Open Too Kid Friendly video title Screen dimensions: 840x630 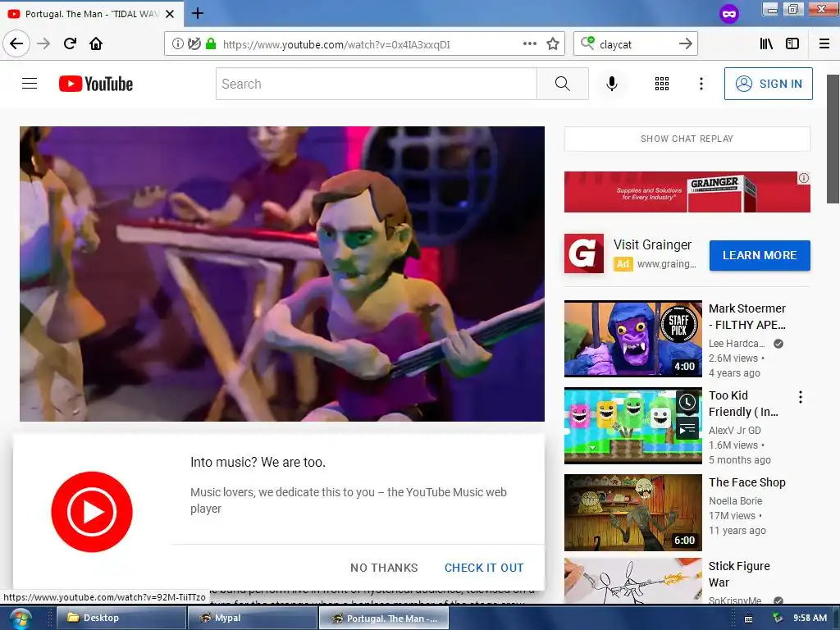coord(743,404)
